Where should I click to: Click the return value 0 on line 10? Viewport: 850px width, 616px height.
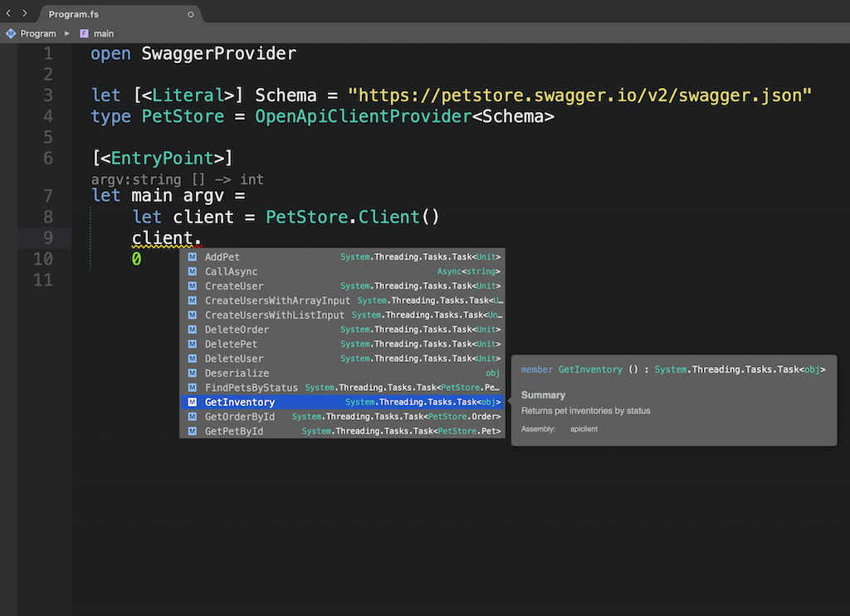coord(137,259)
